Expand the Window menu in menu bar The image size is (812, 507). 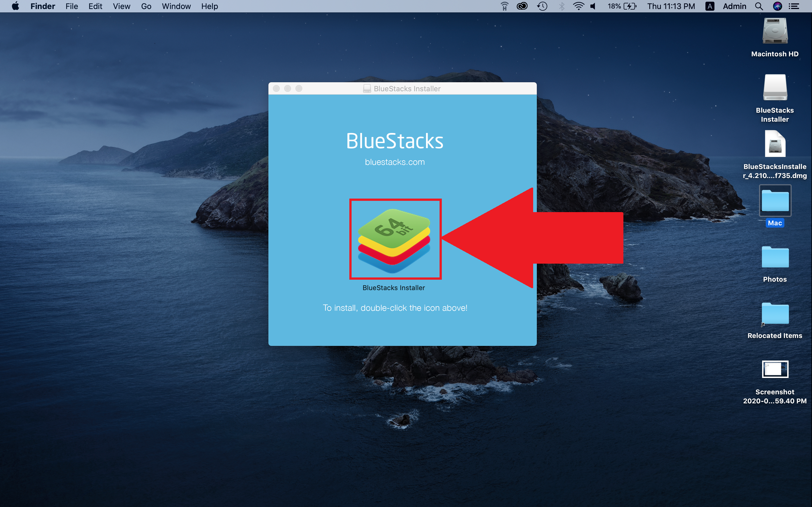pyautogui.click(x=176, y=6)
